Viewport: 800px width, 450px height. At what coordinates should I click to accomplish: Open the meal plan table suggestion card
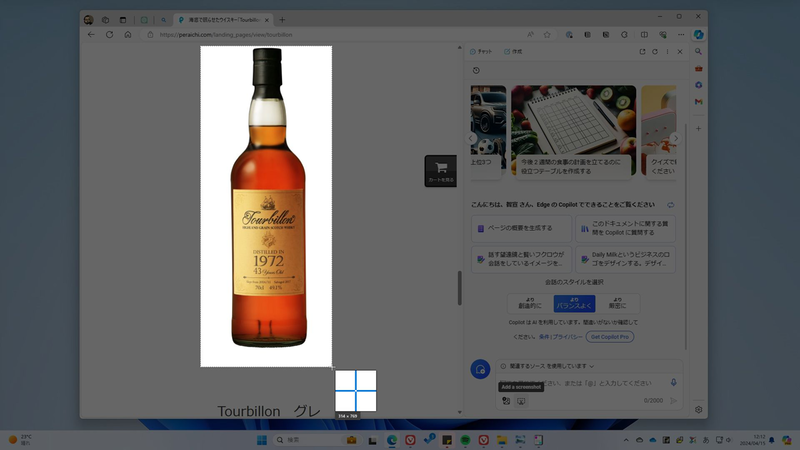tap(573, 131)
